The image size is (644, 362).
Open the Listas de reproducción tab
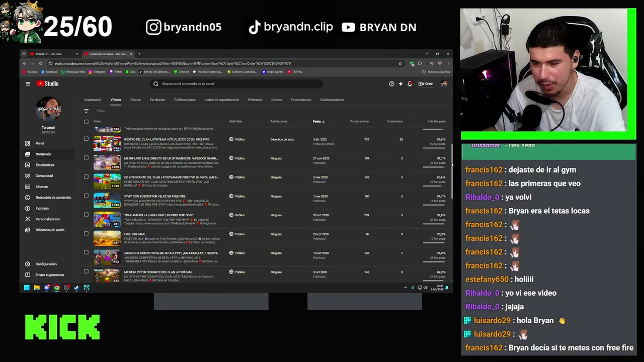pos(221,100)
